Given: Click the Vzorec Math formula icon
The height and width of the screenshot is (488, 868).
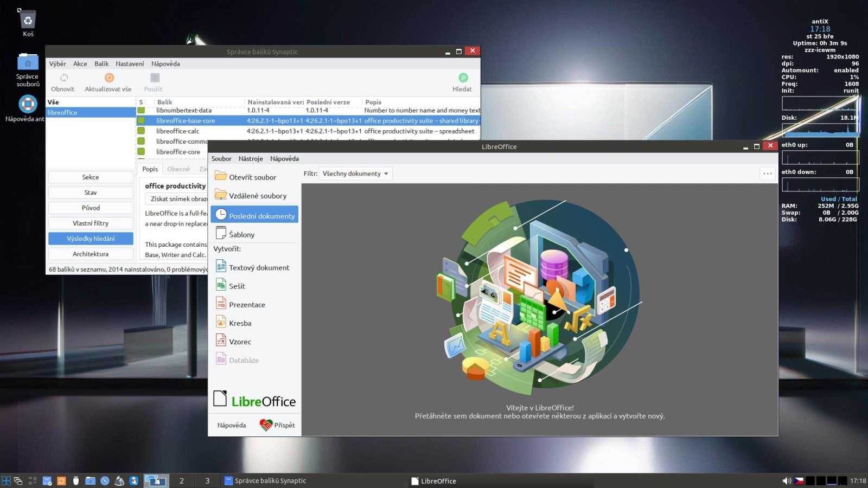Looking at the screenshot, I should coord(221,341).
